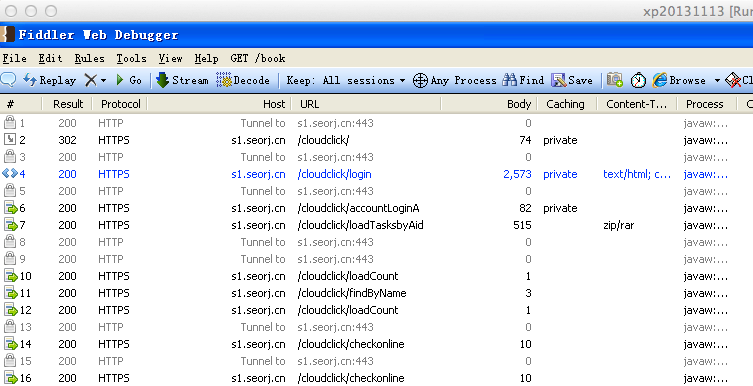Viewport: 753px width, 386px height.
Task: Click the 2,573 body size cell
Action: coord(517,174)
